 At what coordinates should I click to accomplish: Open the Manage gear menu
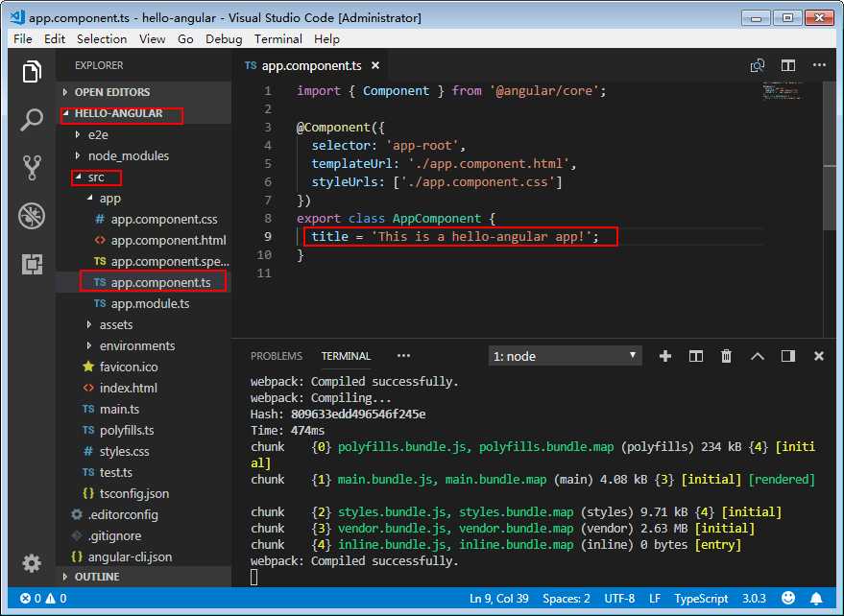[x=32, y=563]
